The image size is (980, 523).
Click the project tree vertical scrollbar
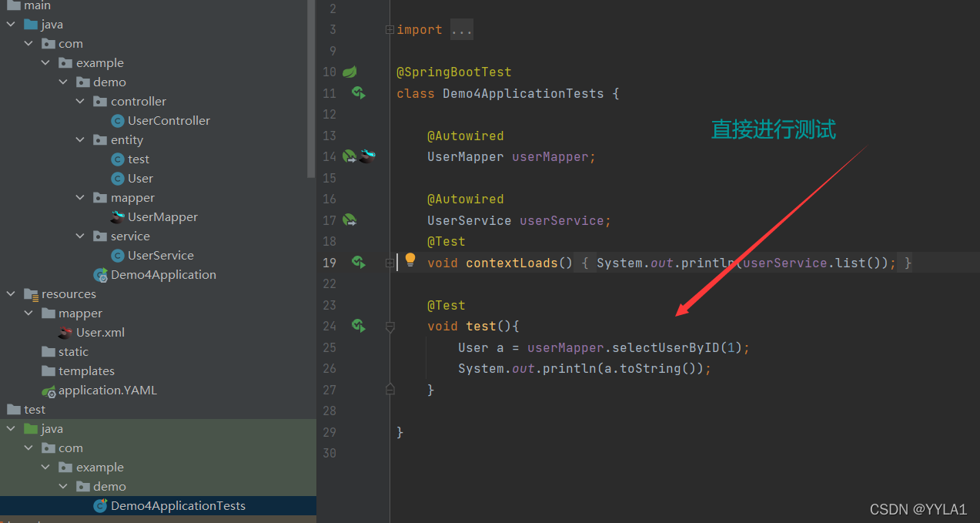311,89
